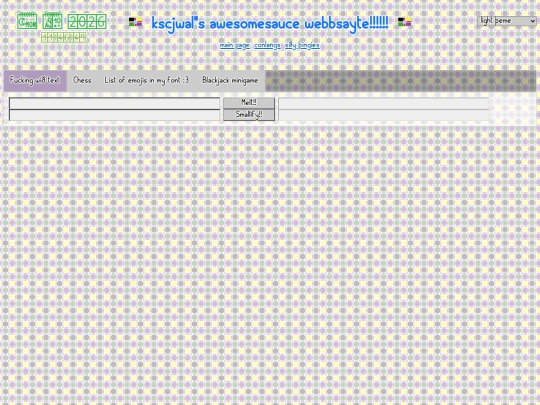
Task: Go to the main page link
Action: [x=235, y=45]
